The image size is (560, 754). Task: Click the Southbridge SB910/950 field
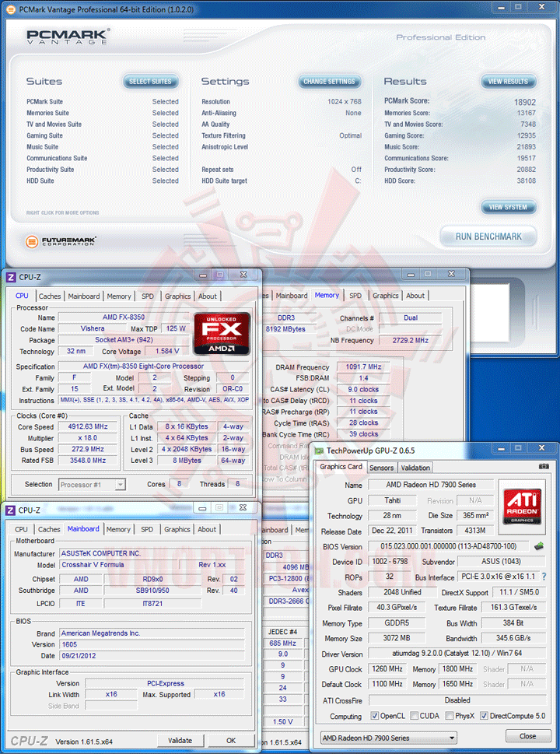(152, 591)
